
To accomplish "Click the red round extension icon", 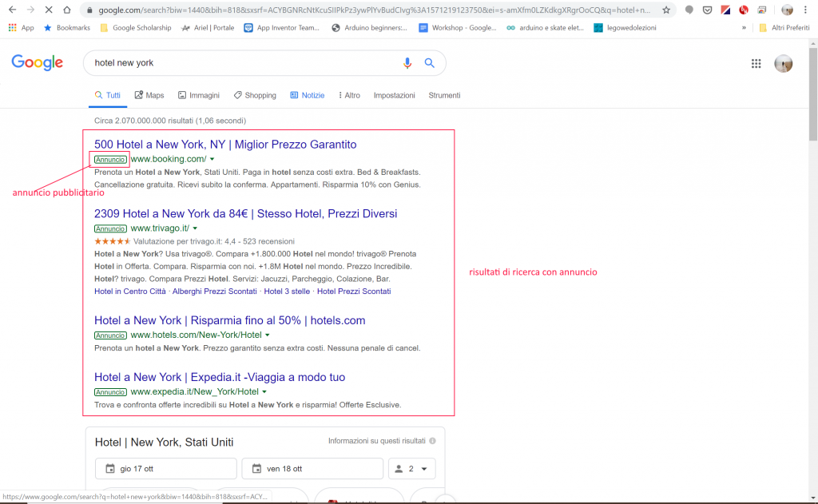I will coord(744,10).
